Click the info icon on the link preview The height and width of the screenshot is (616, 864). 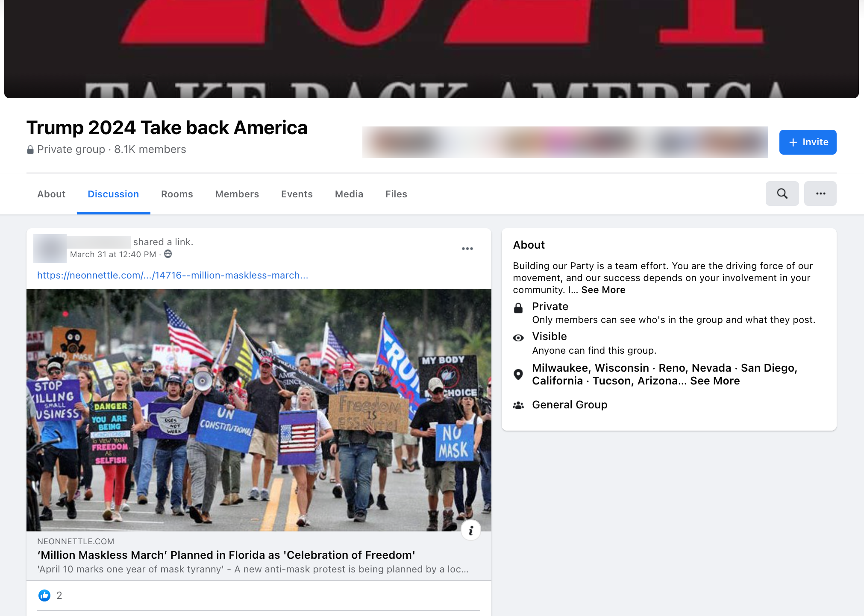pos(470,530)
